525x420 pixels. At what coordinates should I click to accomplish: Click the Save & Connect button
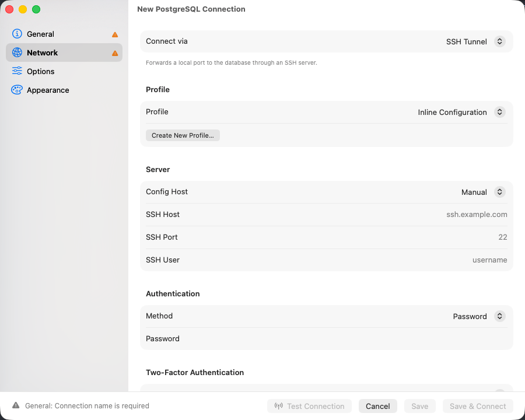[478, 406]
